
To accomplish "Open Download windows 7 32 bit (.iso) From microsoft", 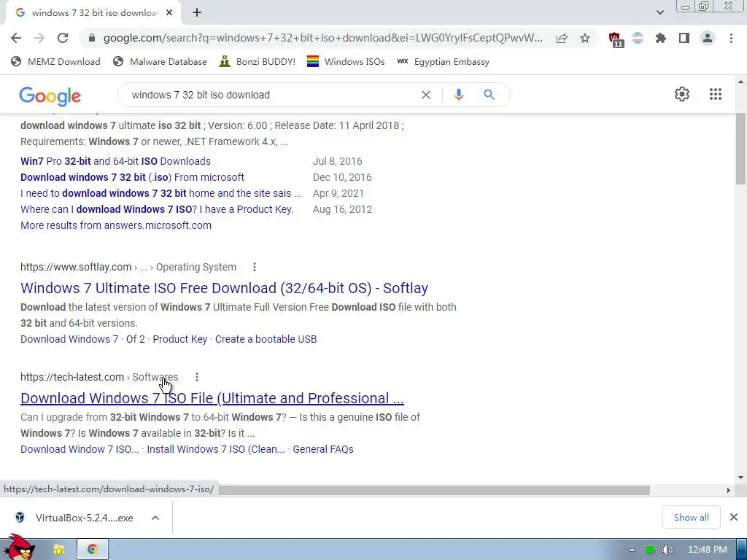I will 132,178.
